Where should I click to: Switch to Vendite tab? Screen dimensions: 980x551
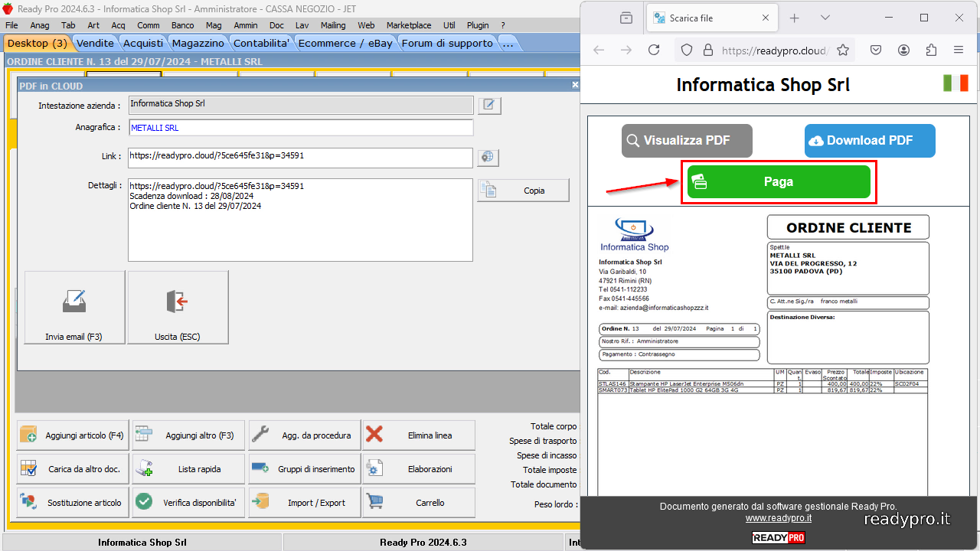[95, 44]
